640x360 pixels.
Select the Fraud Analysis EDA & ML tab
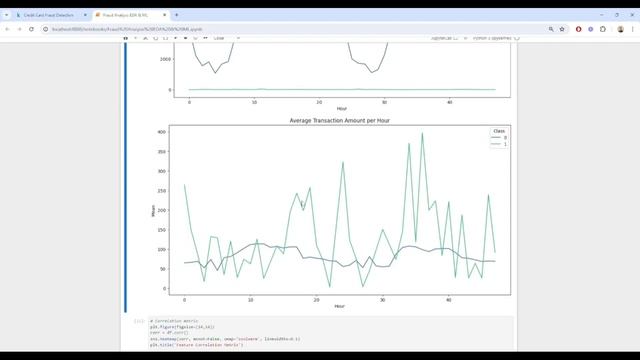pos(130,15)
